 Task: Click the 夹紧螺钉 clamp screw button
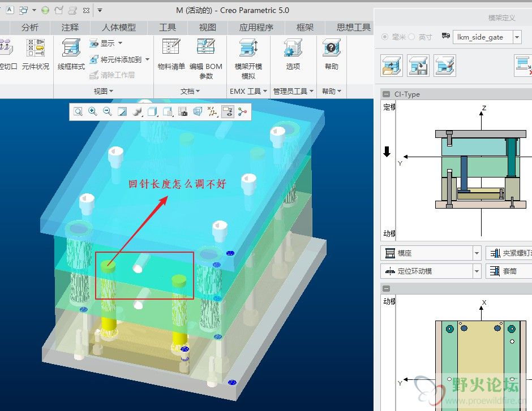tap(509, 253)
